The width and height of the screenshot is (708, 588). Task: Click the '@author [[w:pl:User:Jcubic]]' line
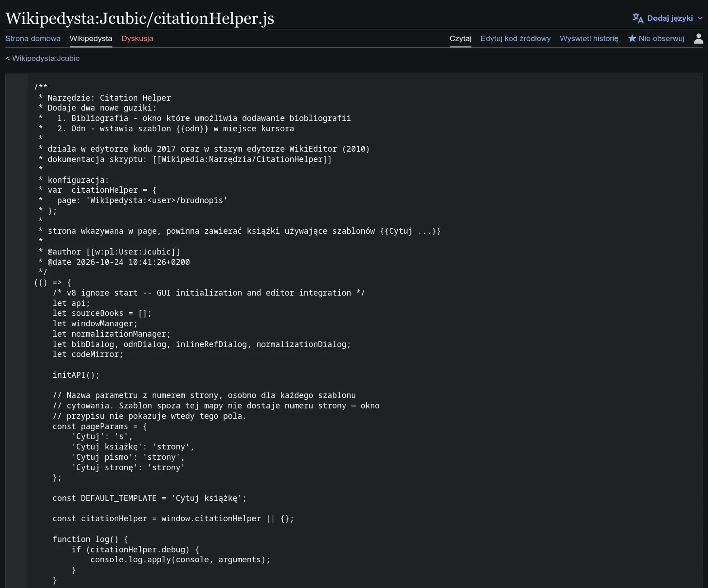tap(109, 252)
